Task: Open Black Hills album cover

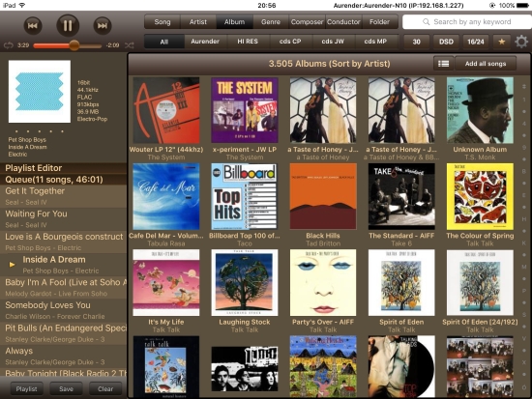Action: coord(323,196)
